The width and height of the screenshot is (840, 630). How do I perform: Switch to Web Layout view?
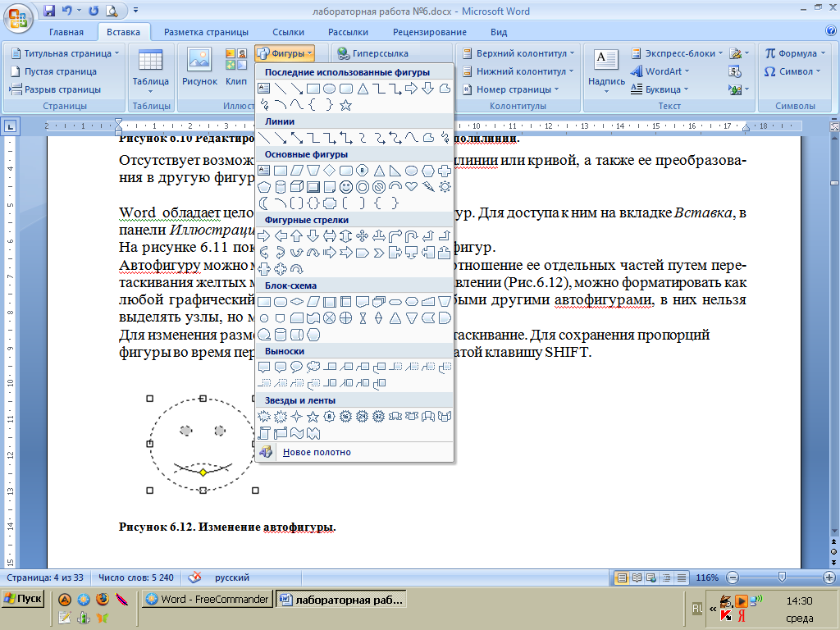[651, 577]
